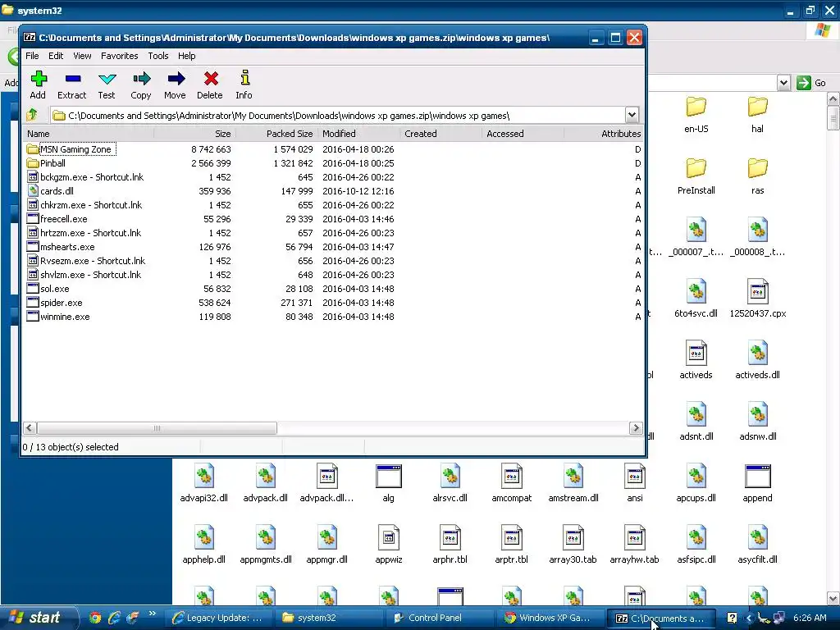
Task: Click the horizontal scrollbar thumb in 7-Zip
Action: [157, 428]
